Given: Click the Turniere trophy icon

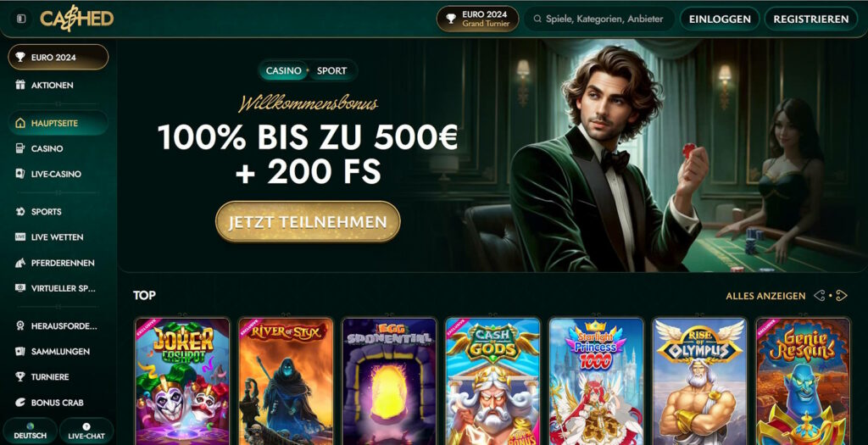Looking at the screenshot, I should (20, 377).
